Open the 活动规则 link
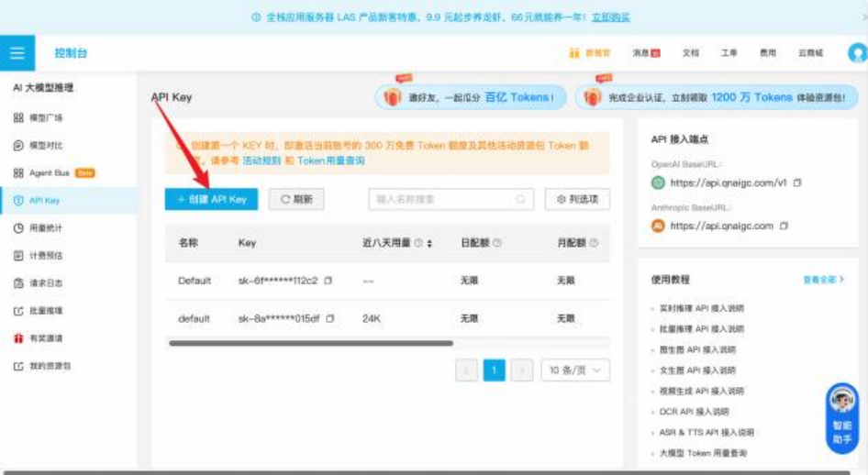 (262, 160)
